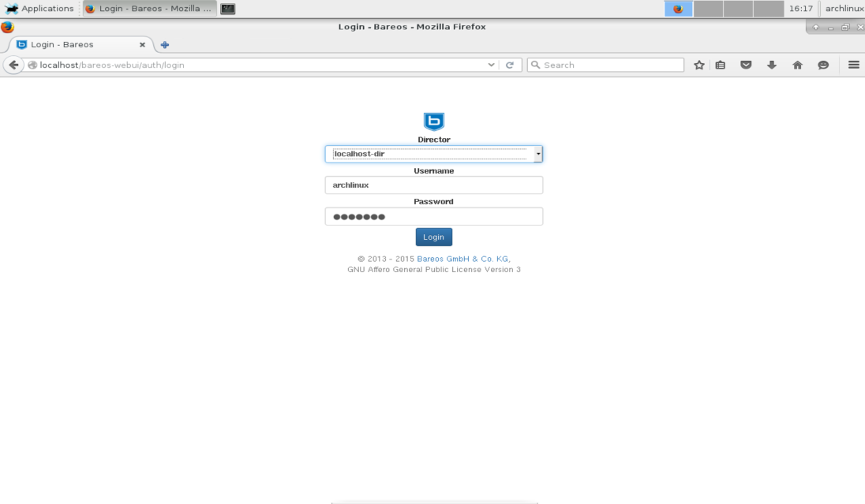This screenshot has width=865, height=504.
Task: Open the URL history dropdown arrow
Action: 491,65
